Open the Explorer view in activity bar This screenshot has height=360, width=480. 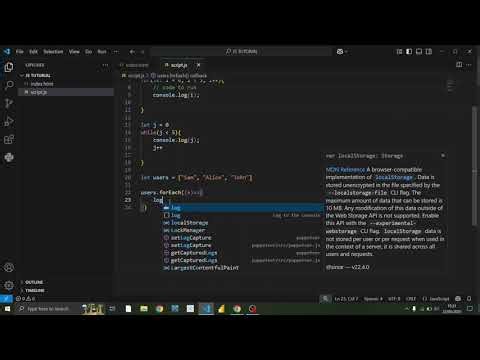tap(9, 67)
